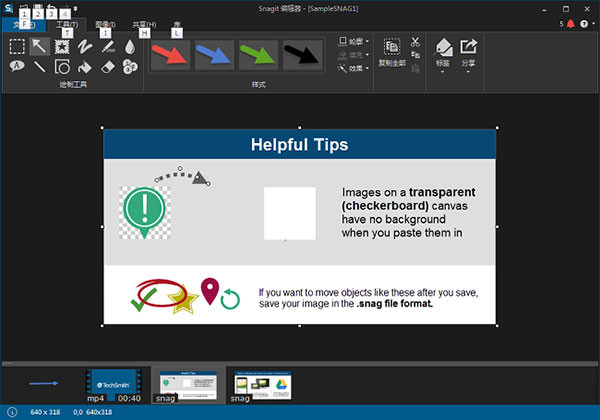Select the Line drawing tool
Image resolution: width=600 pixels, height=420 pixels.
coord(40,67)
